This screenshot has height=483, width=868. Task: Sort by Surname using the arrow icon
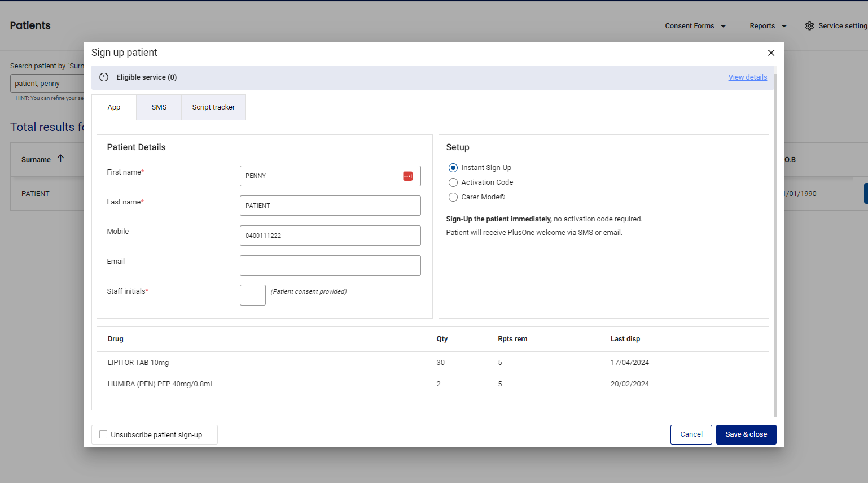(x=60, y=159)
